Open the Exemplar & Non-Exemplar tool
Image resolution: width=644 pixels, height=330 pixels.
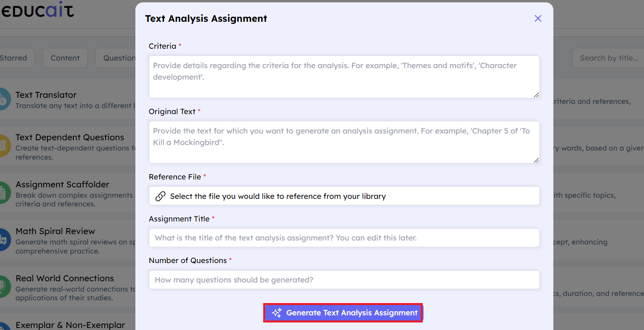(x=70, y=325)
